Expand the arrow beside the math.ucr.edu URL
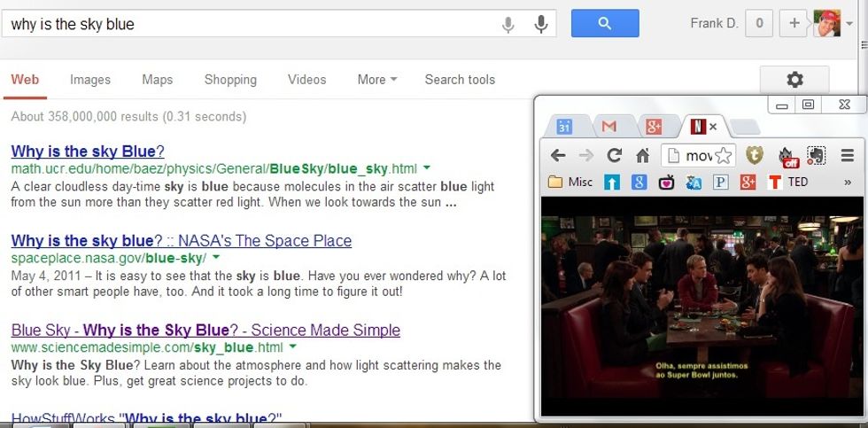This screenshot has height=428, width=868. (426, 167)
